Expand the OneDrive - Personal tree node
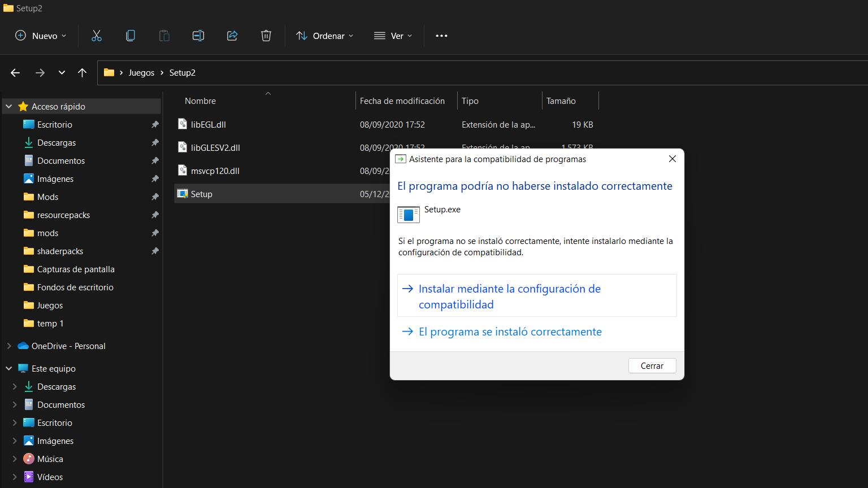Viewport: 868px width, 488px height. point(9,346)
